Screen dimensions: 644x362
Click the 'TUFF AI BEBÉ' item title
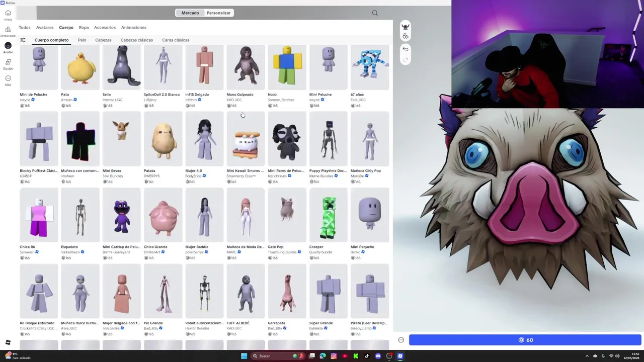point(238,323)
